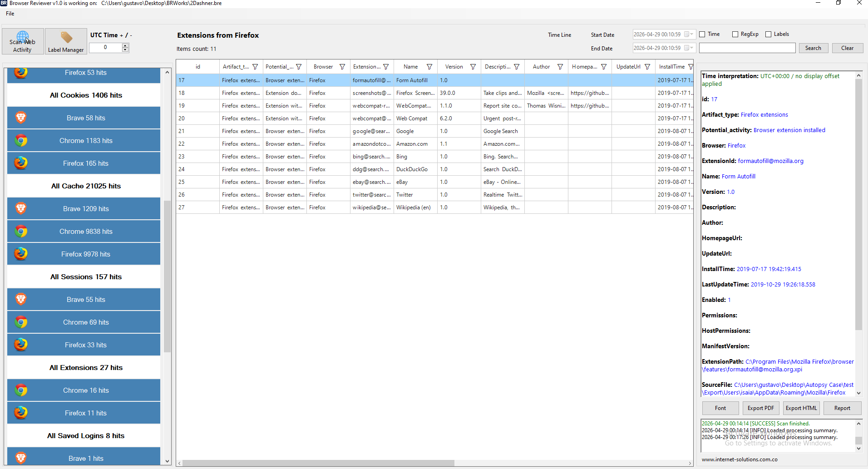The width and height of the screenshot is (868, 469).
Task: Click the down arrow of browser list scrollbar
Action: [167, 461]
